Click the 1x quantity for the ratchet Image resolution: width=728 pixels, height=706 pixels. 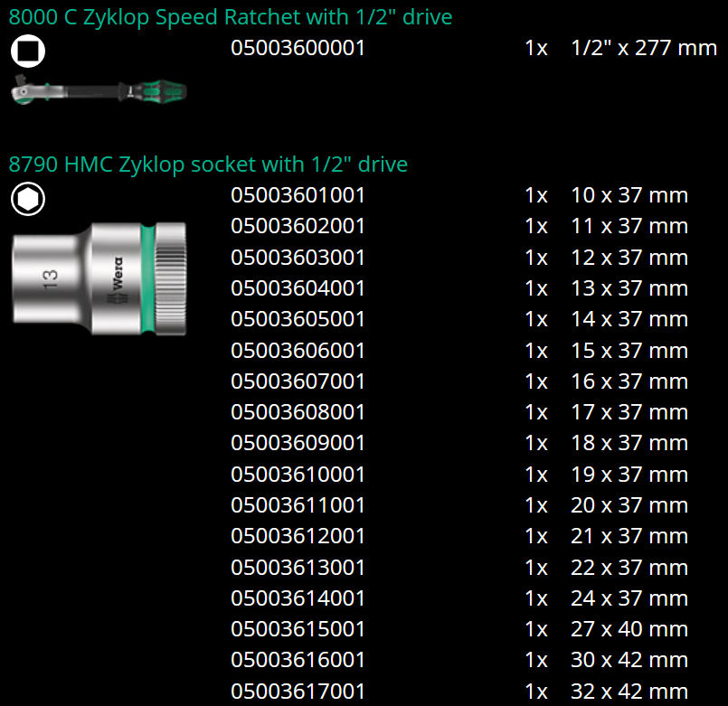click(536, 48)
